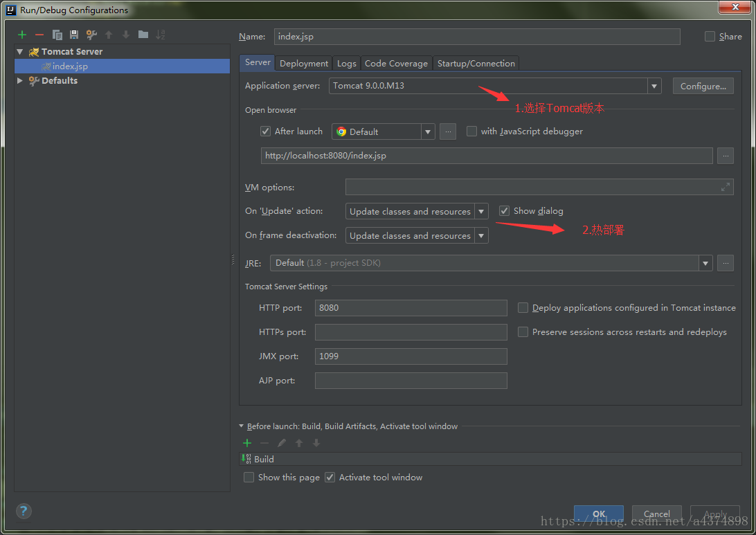Screen dimensions: 756x535
Task: Move before-launch task up
Action: pyautogui.click(x=299, y=443)
